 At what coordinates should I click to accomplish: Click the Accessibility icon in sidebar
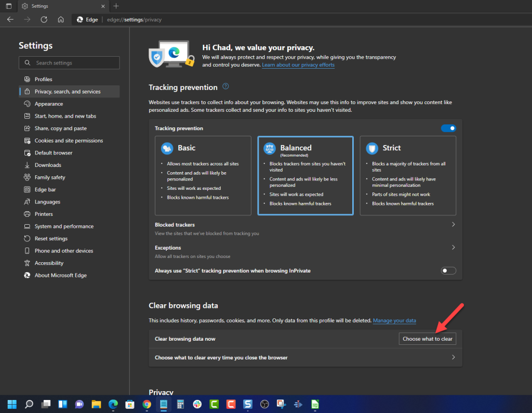pos(27,263)
